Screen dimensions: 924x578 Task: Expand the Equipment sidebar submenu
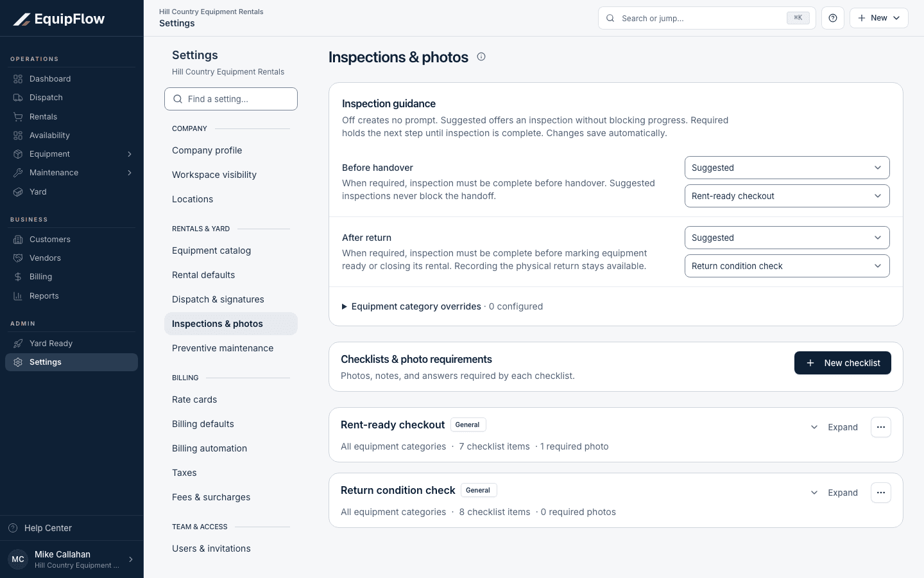coord(130,154)
